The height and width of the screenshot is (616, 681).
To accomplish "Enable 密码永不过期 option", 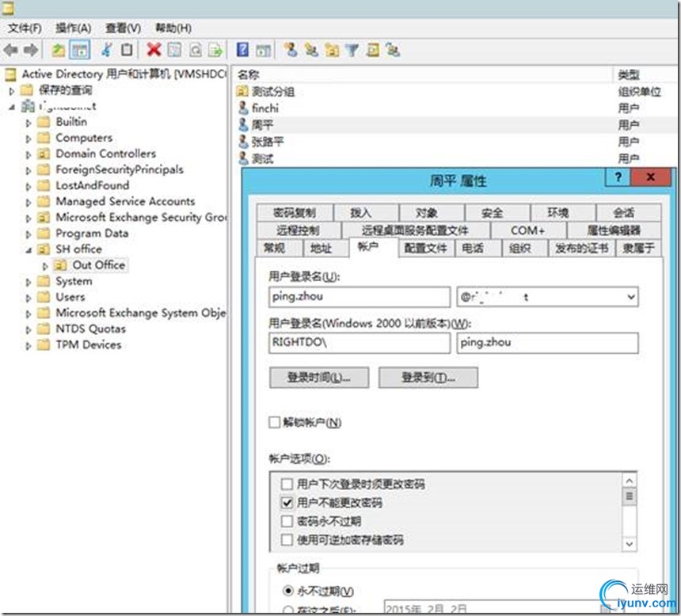I will [x=287, y=521].
